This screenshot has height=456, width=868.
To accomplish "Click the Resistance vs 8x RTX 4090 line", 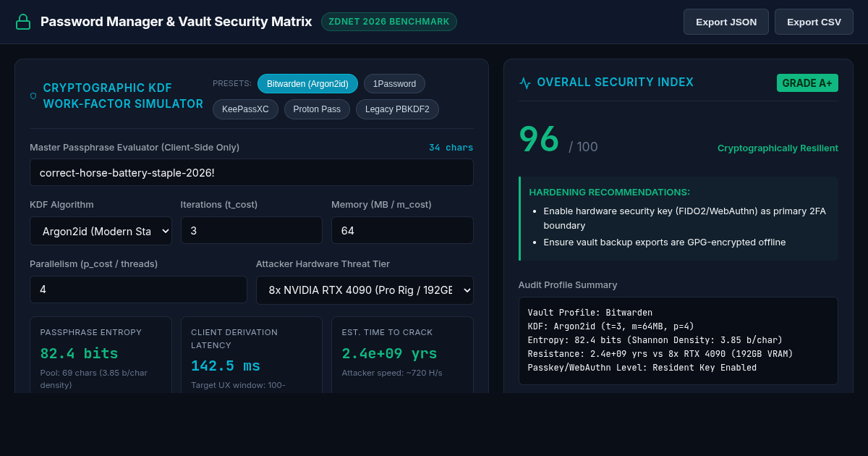I will [x=660, y=354].
